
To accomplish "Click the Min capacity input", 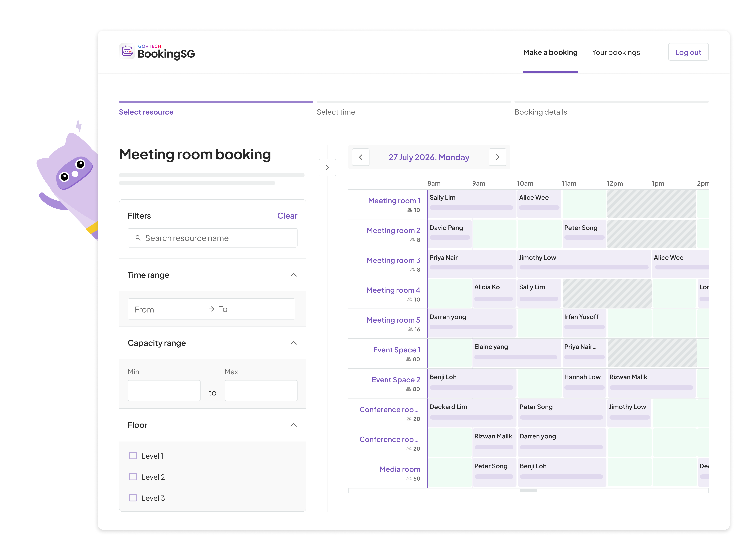I will (164, 391).
